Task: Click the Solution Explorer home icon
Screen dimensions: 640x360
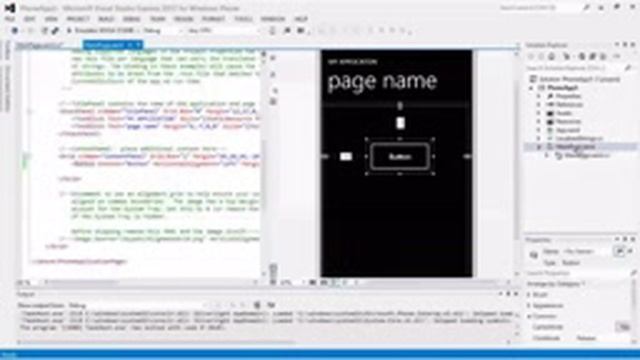Action: tap(552, 57)
